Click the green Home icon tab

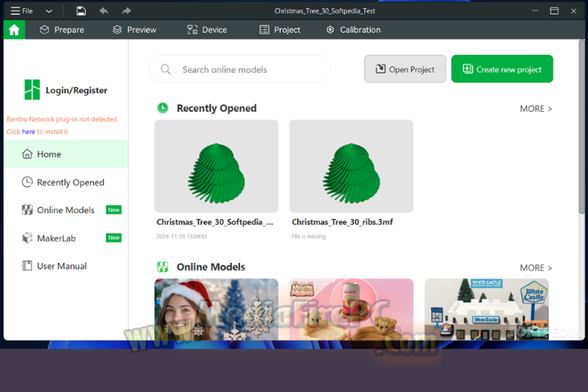pyautogui.click(x=14, y=29)
